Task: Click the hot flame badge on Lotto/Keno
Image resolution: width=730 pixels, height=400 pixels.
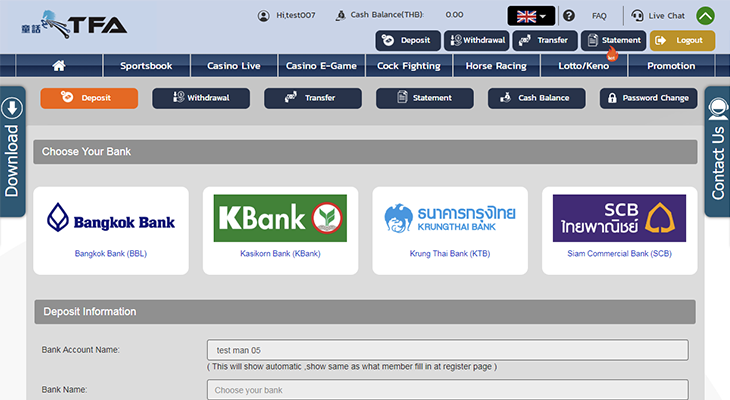Action: coord(612,54)
